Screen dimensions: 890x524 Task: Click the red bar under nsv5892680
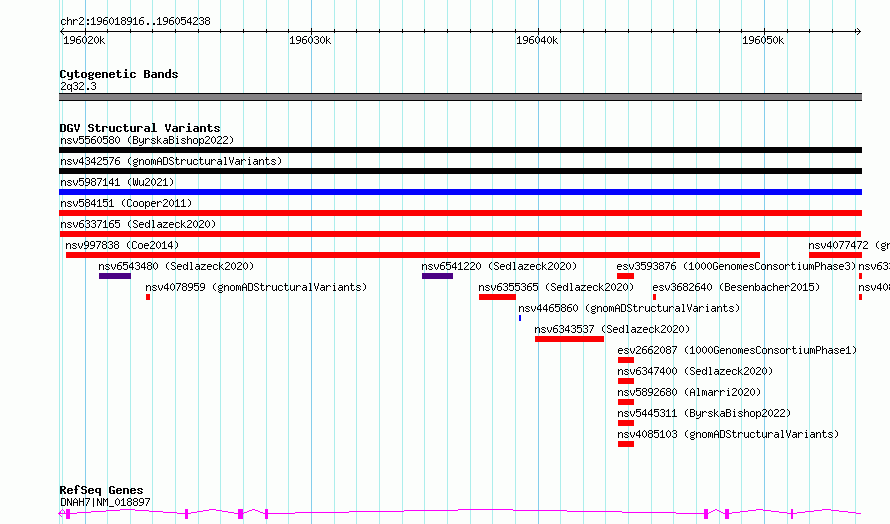click(x=626, y=402)
